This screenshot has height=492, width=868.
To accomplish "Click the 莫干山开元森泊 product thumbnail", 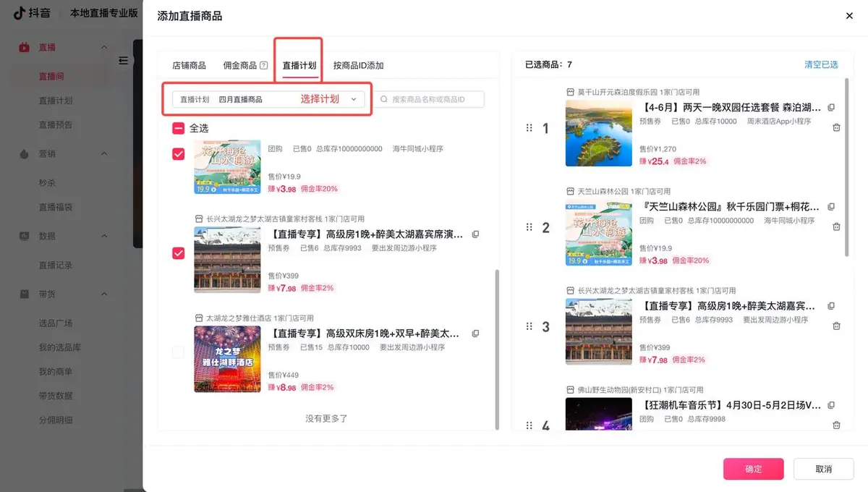I will (598, 133).
